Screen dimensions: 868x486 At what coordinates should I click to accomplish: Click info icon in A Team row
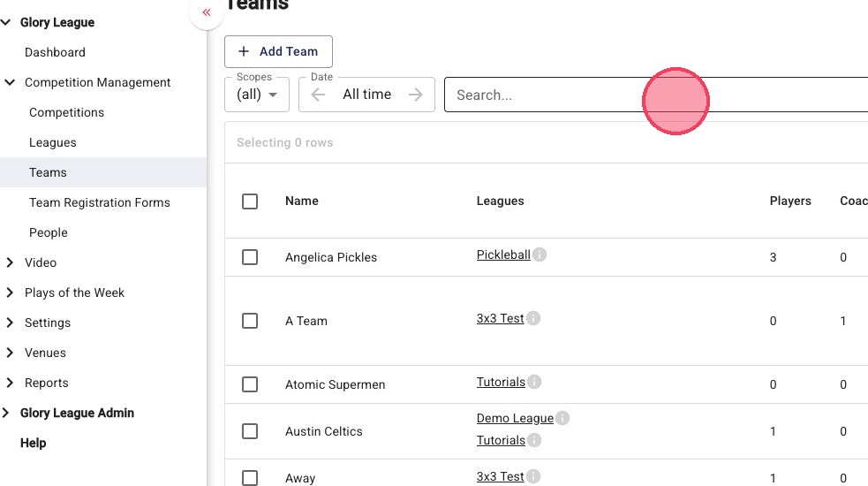(533, 319)
